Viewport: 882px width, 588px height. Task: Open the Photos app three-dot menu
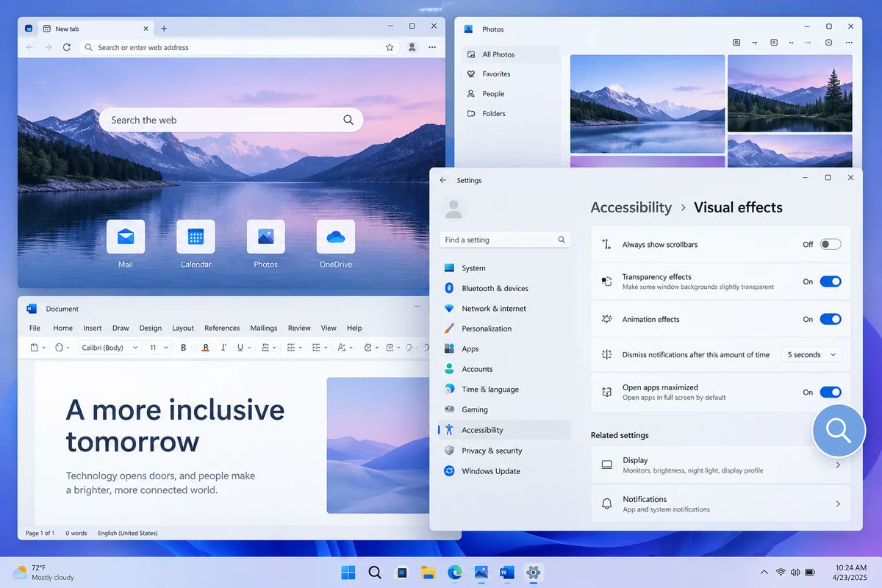click(x=849, y=43)
